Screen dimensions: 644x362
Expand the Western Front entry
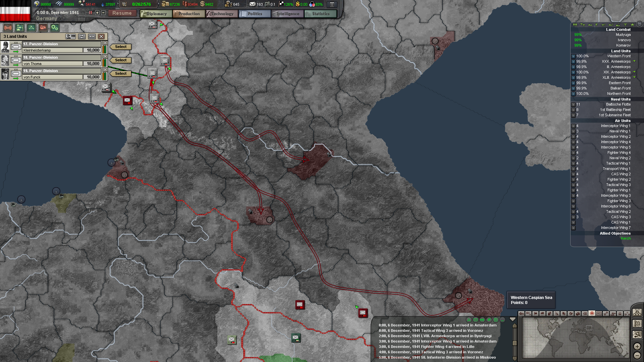(x=573, y=56)
